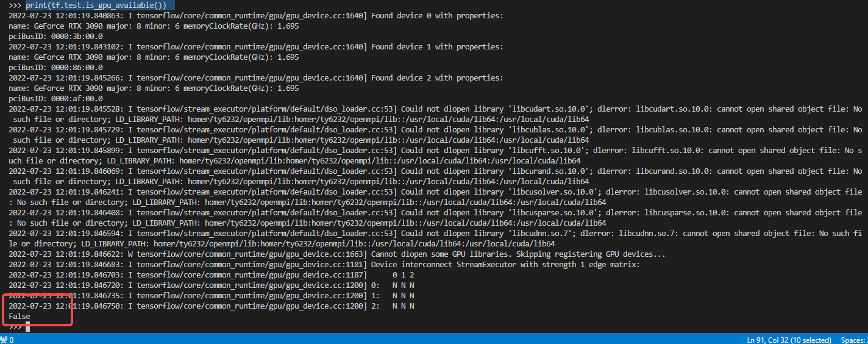Click the line 'pciBusID: 0000:af:00.0'
868x344 pixels.
coord(55,98)
